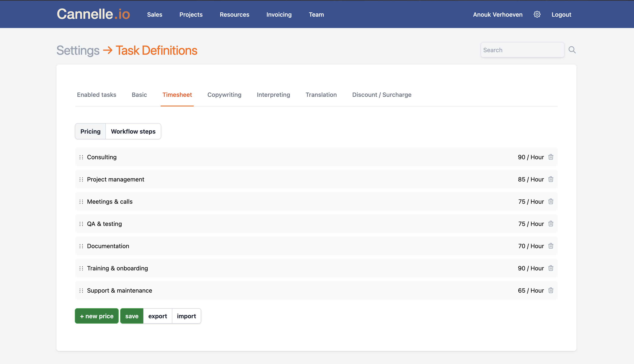Open the Copywriting tab
Screen dimensions: 634x364
224,95
